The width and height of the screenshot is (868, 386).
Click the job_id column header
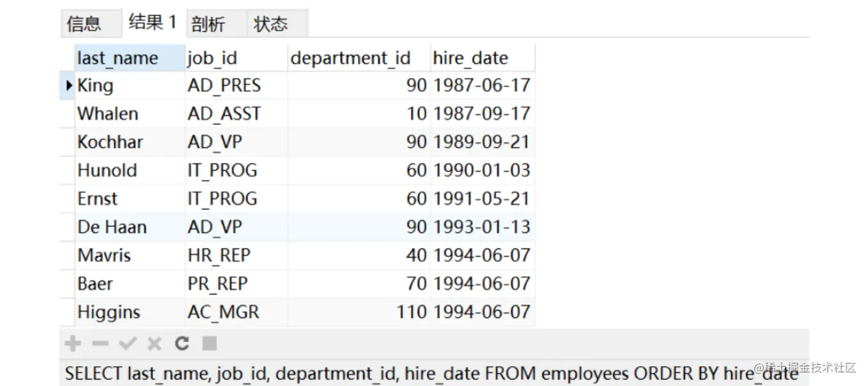[212, 58]
